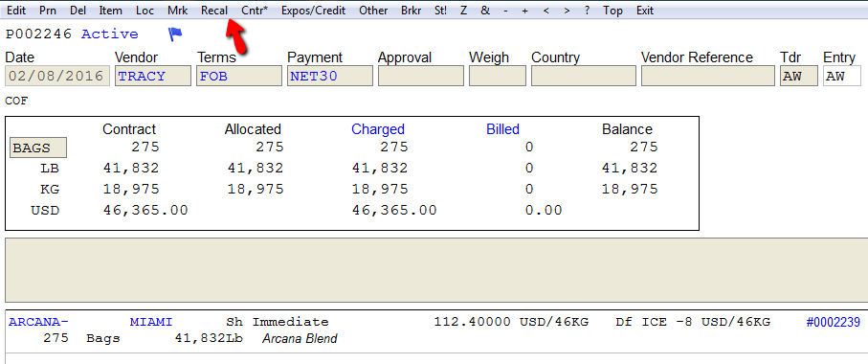Click the ARCANA- item link
868x364 pixels.
click(x=38, y=322)
